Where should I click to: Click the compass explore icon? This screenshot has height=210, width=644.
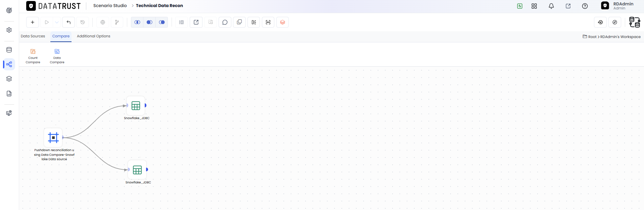pos(615,22)
